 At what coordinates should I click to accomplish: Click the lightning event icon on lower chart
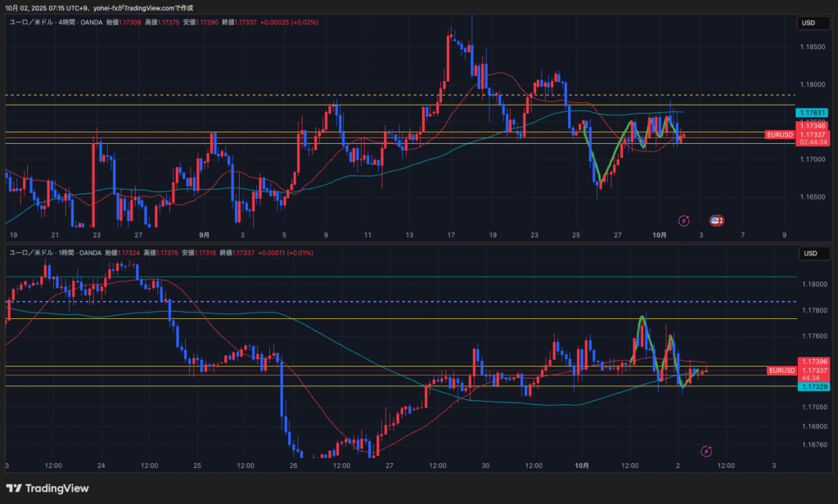pos(706,451)
